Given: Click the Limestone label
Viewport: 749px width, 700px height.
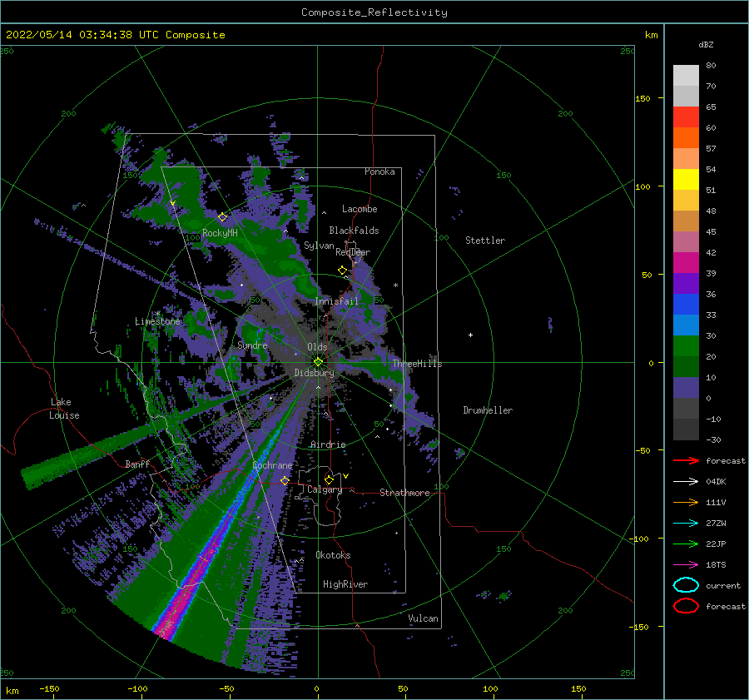Looking at the screenshot, I should [x=157, y=321].
